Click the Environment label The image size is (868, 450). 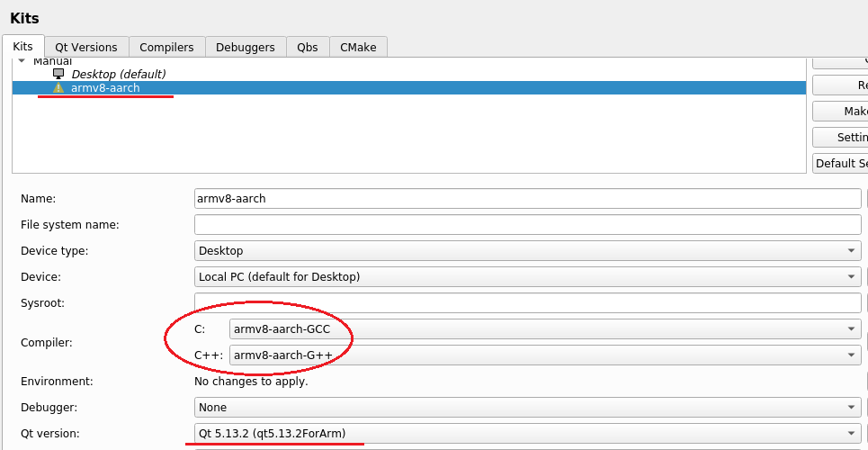click(x=57, y=382)
